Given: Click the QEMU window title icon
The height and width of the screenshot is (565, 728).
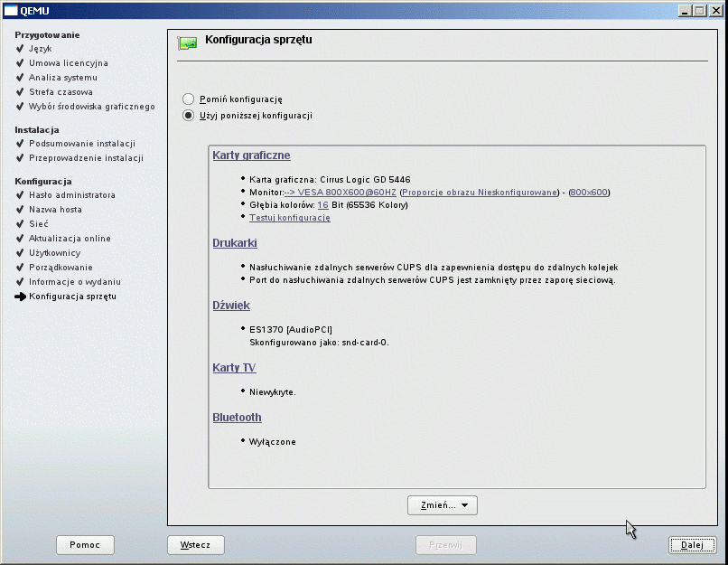Looking at the screenshot, I should [12, 10].
